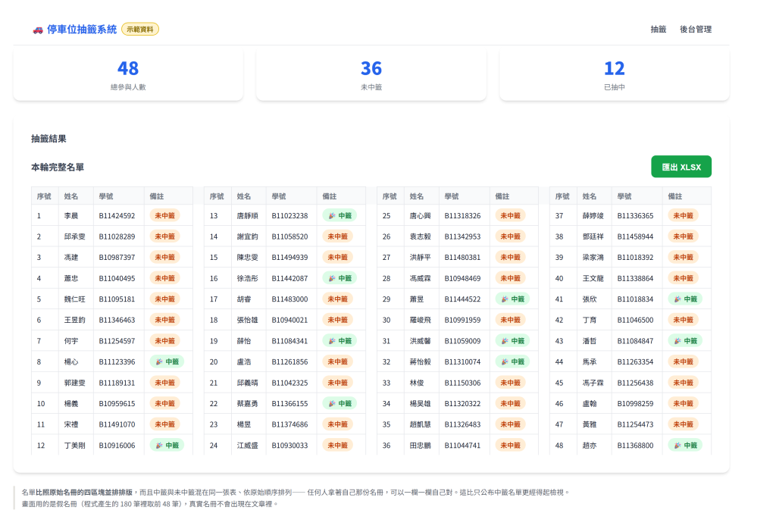The image size is (776, 532).
Task: Select student ID B11059009
Action: 462,341
